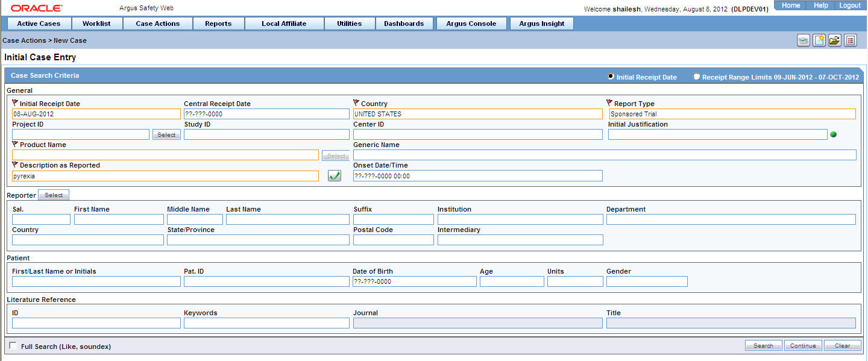Click the reporter Last Name field
This screenshot has width=868, height=361.
point(288,219)
